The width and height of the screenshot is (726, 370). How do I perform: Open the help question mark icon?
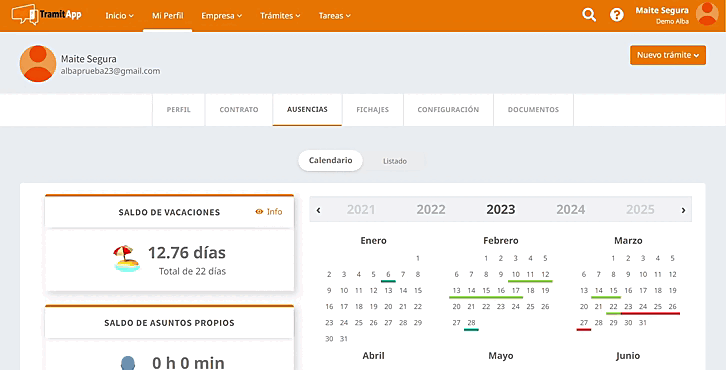pos(616,15)
